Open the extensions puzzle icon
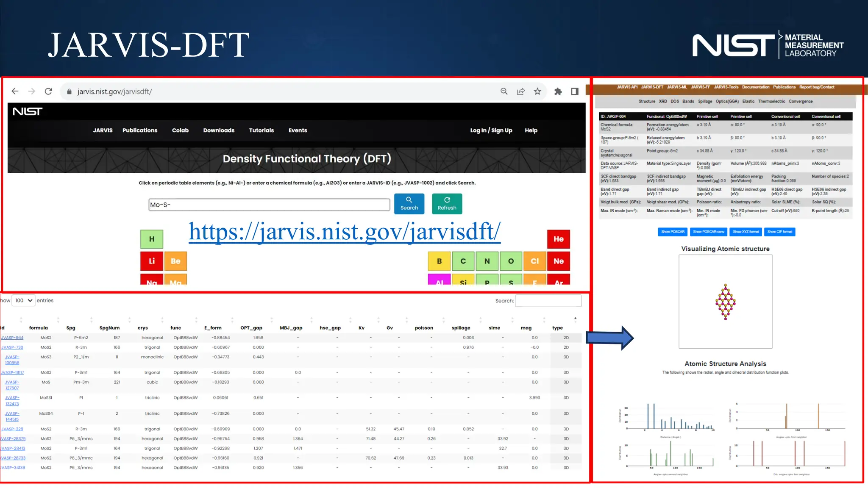 point(558,91)
